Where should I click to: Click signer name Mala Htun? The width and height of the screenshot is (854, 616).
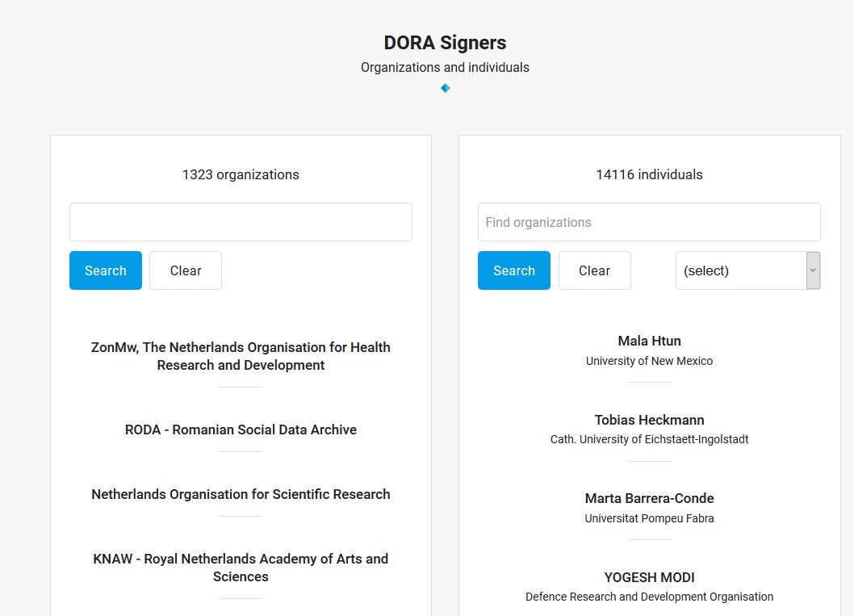tap(649, 341)
